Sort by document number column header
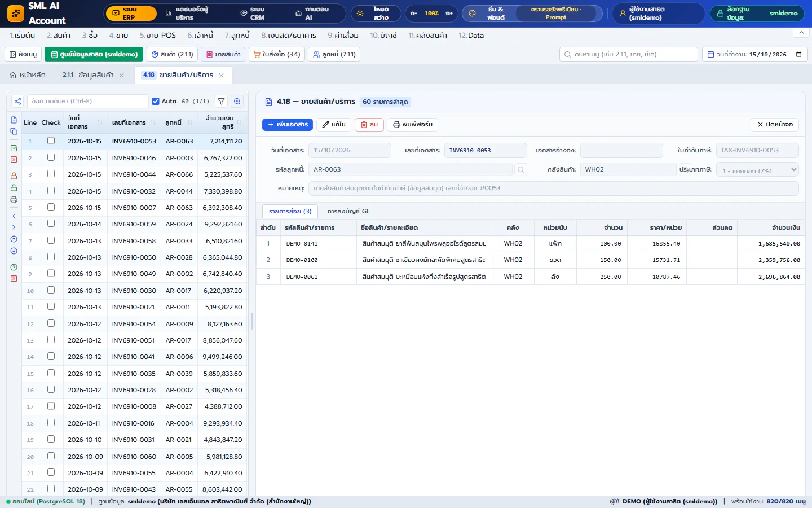 pyautogui.click(x=134, y=122)
